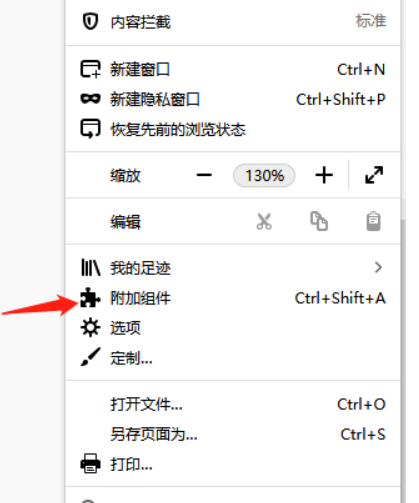
Task: Click the shield icon for 内容拦截
Action: (x=90, y=21)
